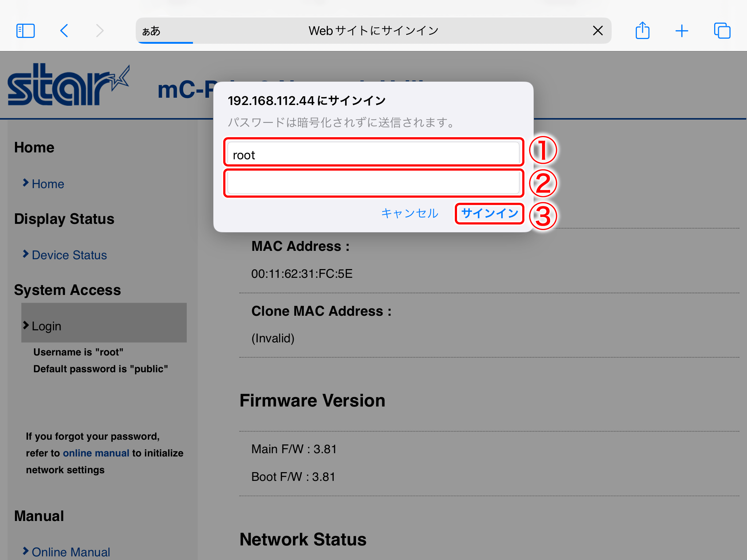
Task: Open the Online Manual sidebar link
Action: [x=71, y=552]
